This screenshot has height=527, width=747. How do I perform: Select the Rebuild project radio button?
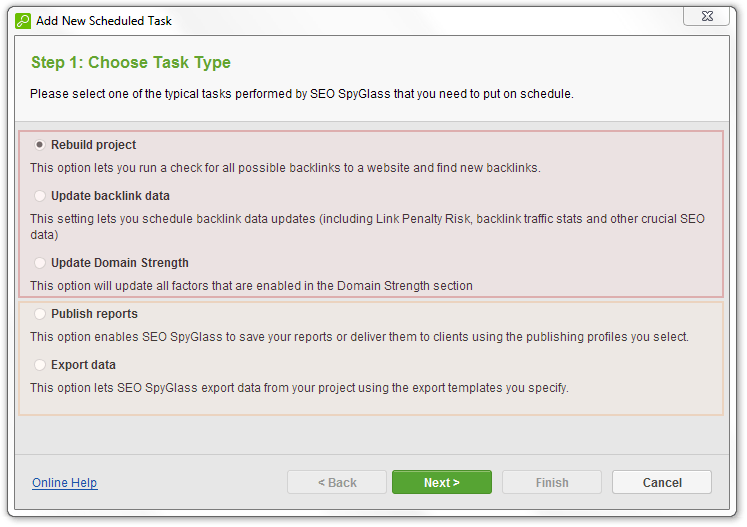[x=40, y=145]
